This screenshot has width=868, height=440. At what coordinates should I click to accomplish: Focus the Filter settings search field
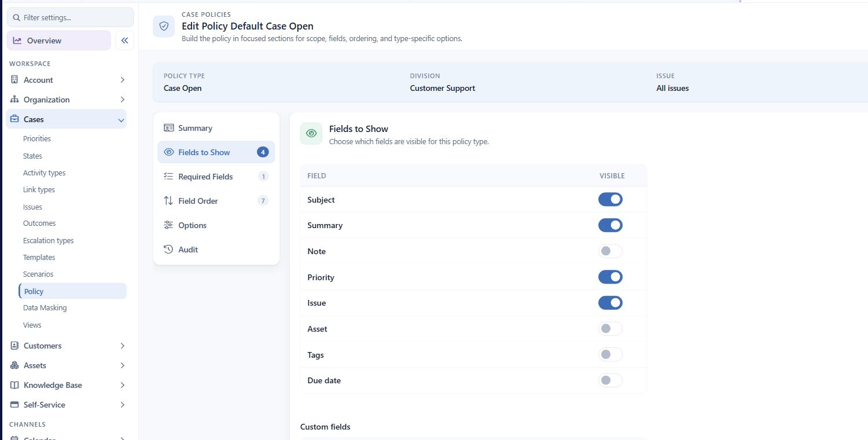click(70, 17)
